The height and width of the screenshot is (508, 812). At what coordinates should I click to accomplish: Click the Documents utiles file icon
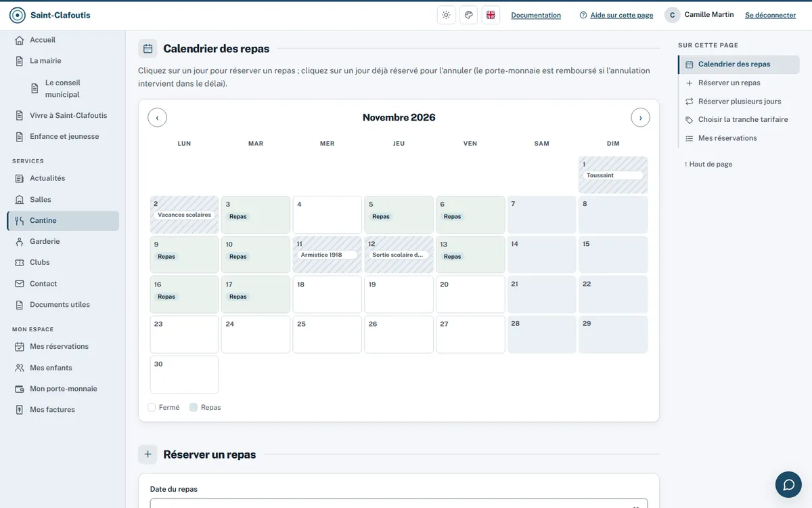click(20, 305)
